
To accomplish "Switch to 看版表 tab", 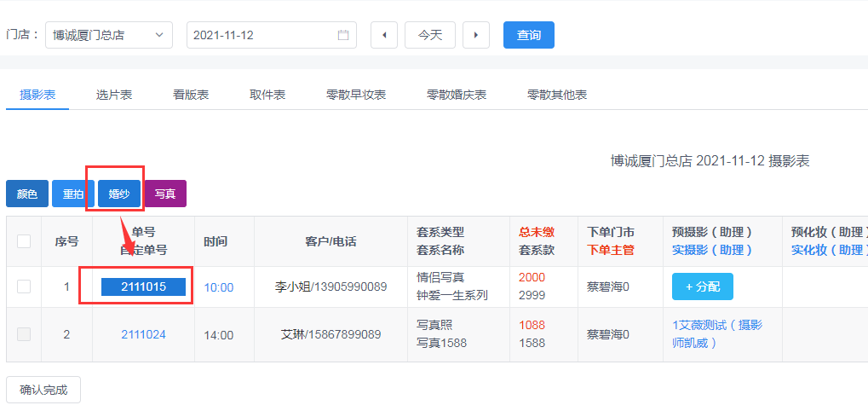I will point(191,95).
